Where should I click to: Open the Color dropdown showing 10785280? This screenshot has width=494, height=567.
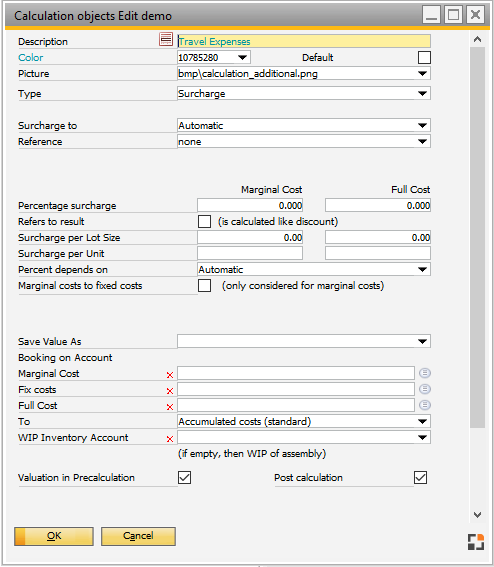[x=242, y=57]
